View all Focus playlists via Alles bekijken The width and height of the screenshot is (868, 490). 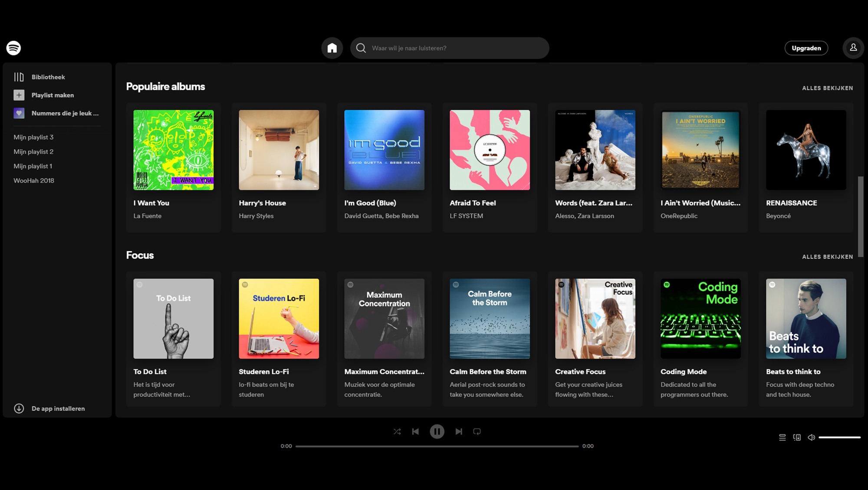tap(827, 257)
